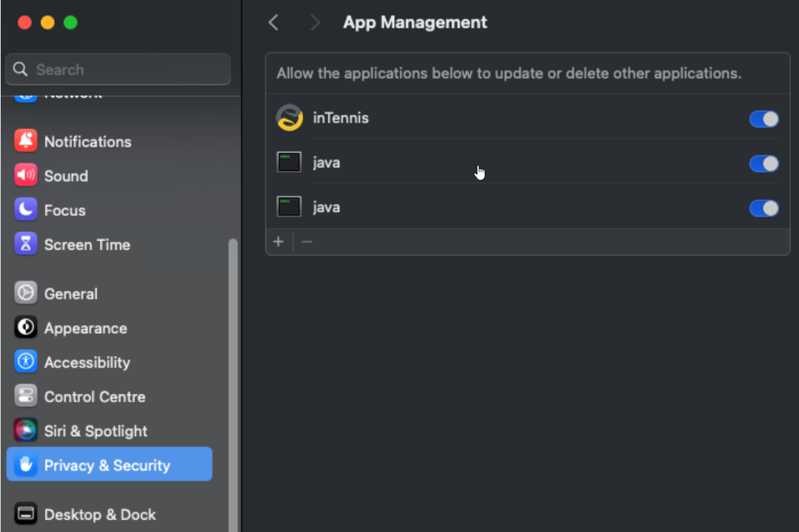Click the sidebar vertical scrollbar

tap(233, 385)
